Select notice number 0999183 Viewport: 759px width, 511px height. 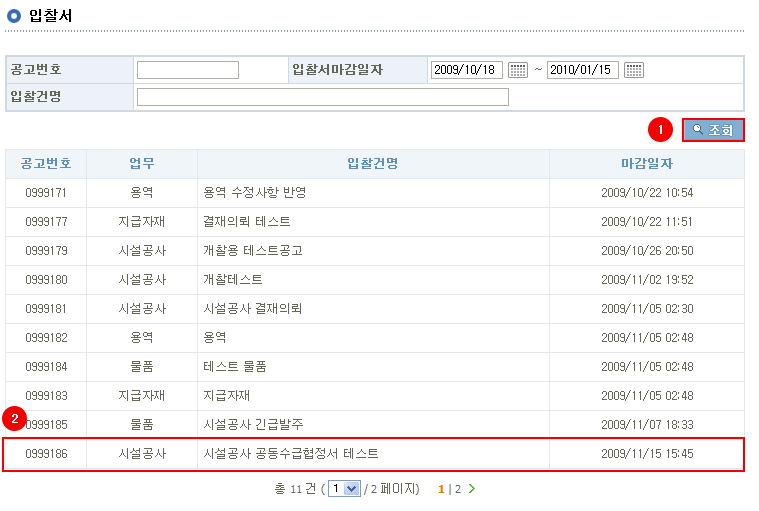point(46,396)
